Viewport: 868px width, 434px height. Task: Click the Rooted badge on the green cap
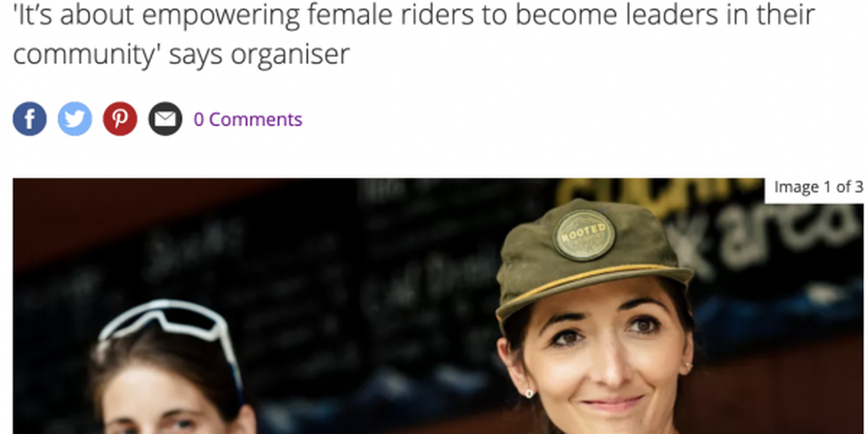pyautogui.click(x=584, y=234)
